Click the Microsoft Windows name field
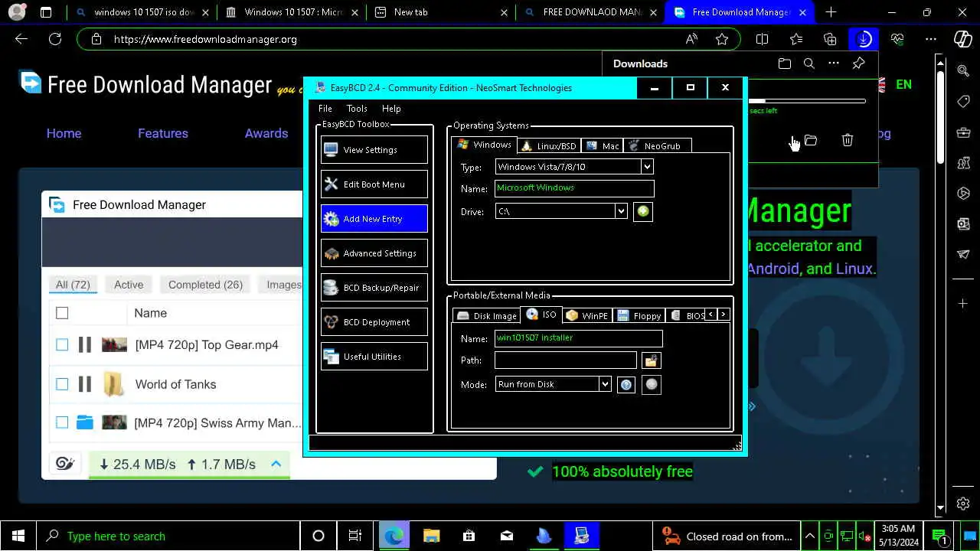 (574, 188)
